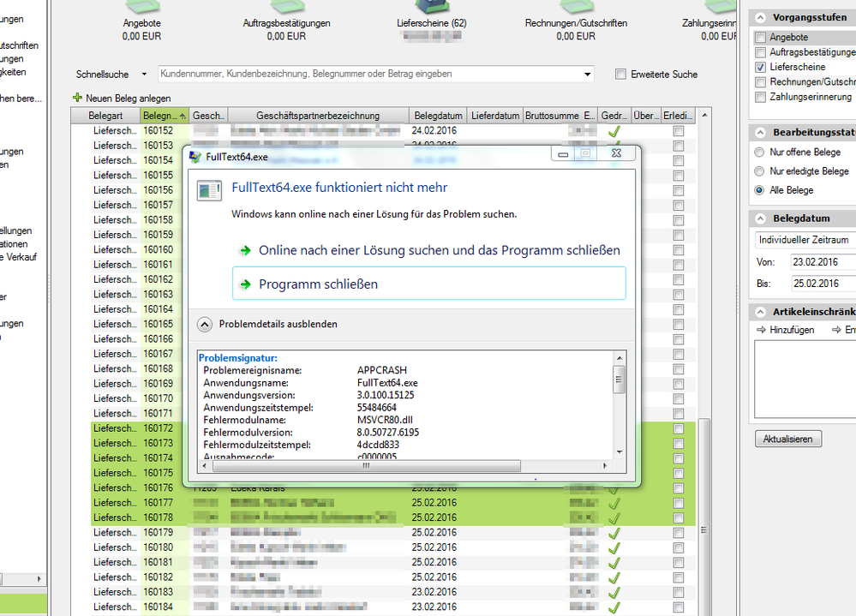Hide problem details via Problemdetails ausblenden
The image size is (856, 616).
click(x=267, y=324)
